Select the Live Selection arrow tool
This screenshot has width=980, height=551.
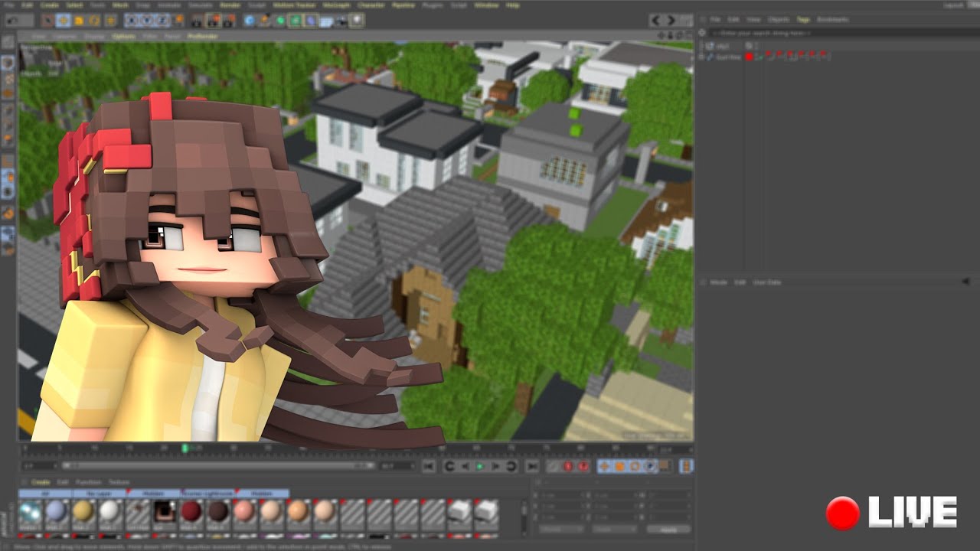[x=47, y=21]
